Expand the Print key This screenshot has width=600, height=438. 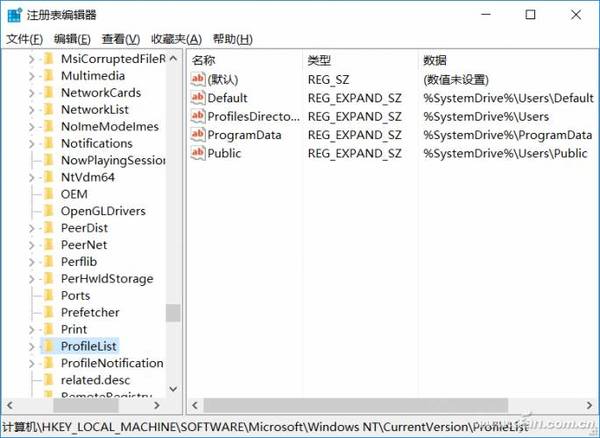tap(31, 329)
